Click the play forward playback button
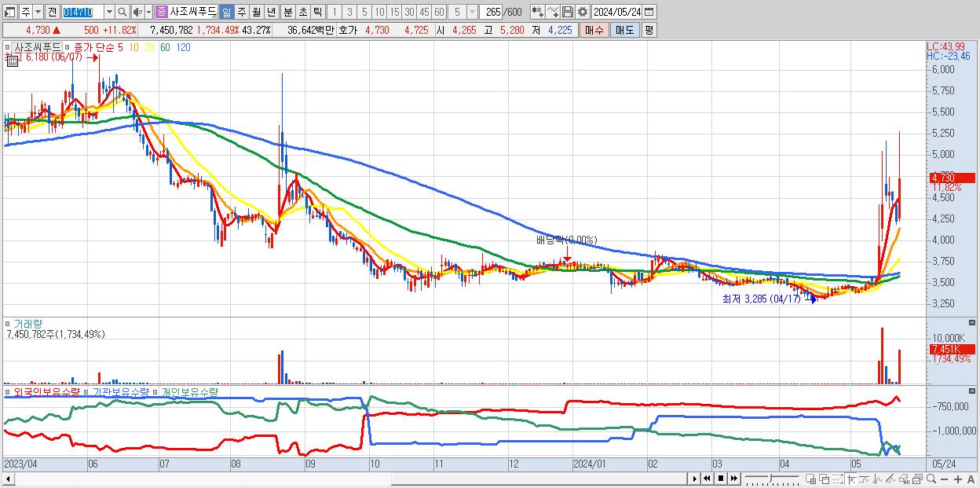Image resolution: width=980 pixels, height=488 pixels. (x=694, y=479)
